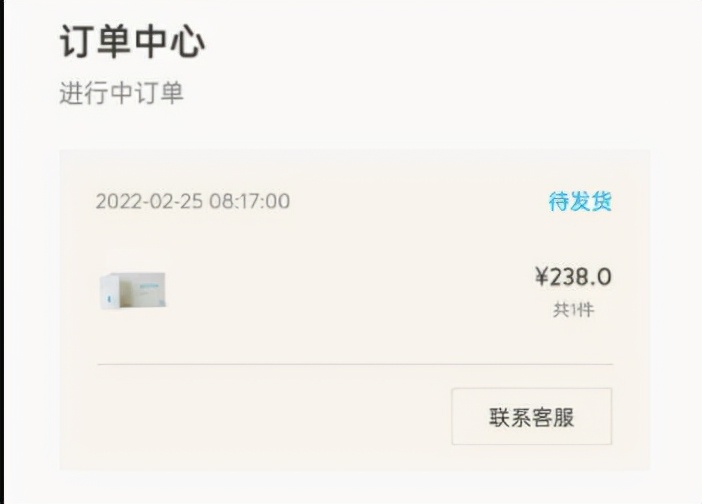The image size is (702, 504).
Task: Click the ¥238.0 order price
Action: pyautogui.click(x=573, y=277)
